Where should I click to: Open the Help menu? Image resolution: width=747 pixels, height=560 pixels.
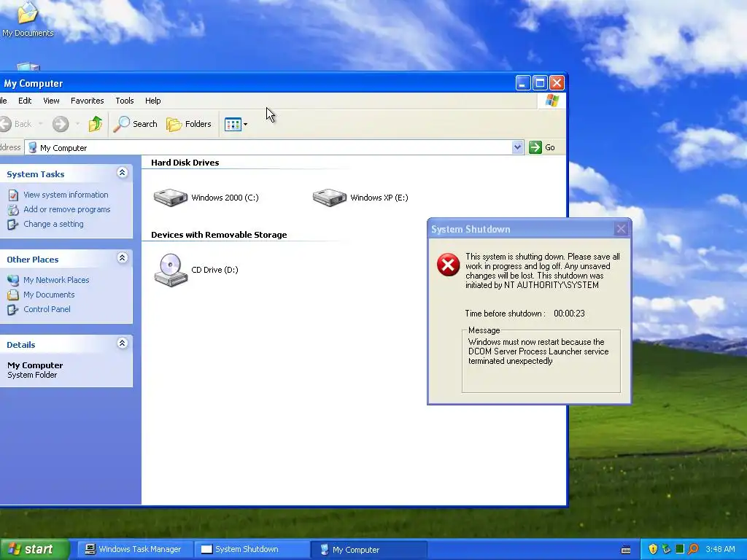tap(153, 101)
